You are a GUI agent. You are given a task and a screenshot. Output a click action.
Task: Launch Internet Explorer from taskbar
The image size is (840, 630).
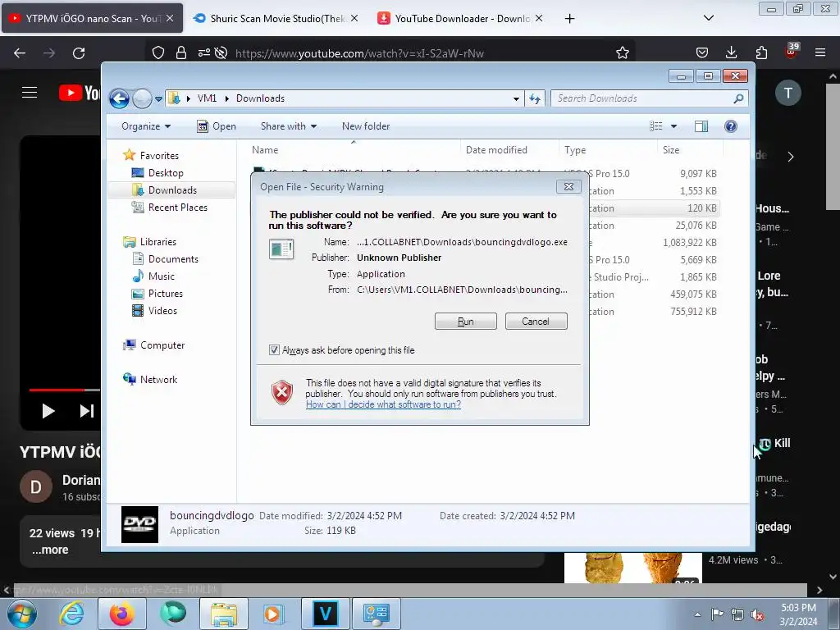tap(71, 614)
